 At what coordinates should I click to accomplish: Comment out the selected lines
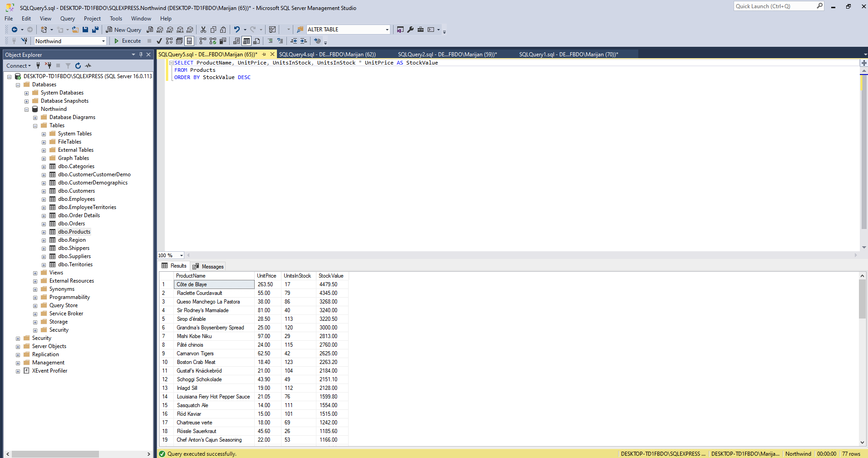270,41
